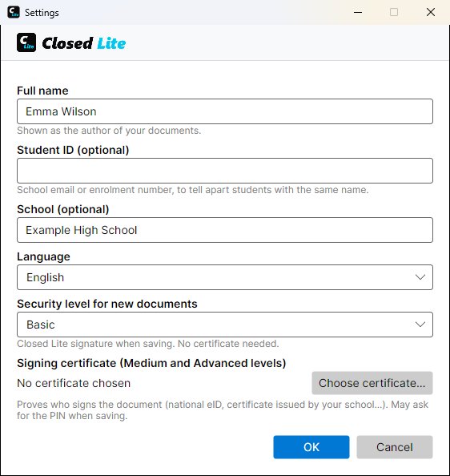This screenshot has height=476, width=450.
Task: Expand the Language chevron arrow
Action: (420, 277)
